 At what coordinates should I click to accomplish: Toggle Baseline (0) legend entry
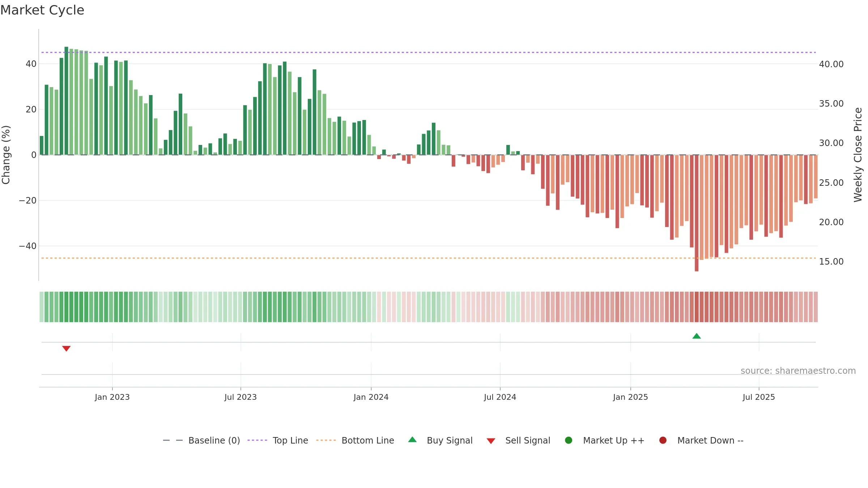[x=201, y=440]
